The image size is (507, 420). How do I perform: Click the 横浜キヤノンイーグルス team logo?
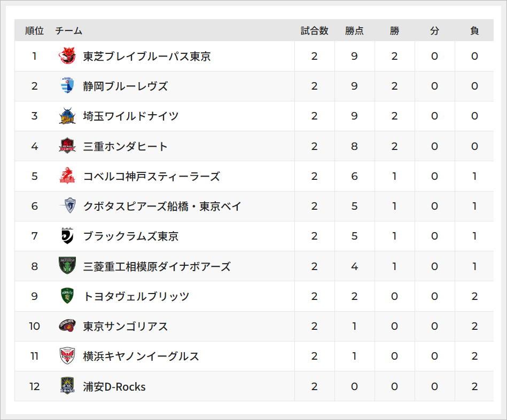(67, 356)
